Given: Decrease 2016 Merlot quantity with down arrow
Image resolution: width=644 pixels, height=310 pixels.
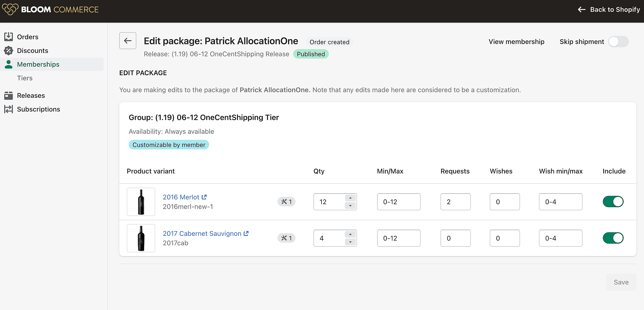Looking at the screenshot, I should [350, 206].
